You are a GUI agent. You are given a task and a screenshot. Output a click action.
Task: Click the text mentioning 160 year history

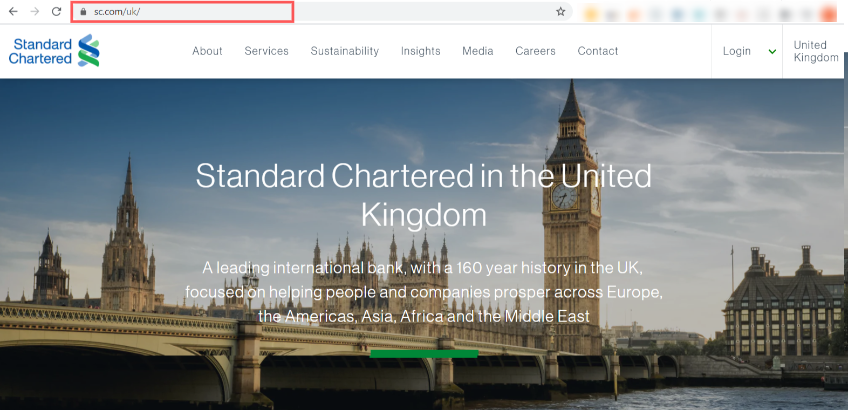pos(423,292)
